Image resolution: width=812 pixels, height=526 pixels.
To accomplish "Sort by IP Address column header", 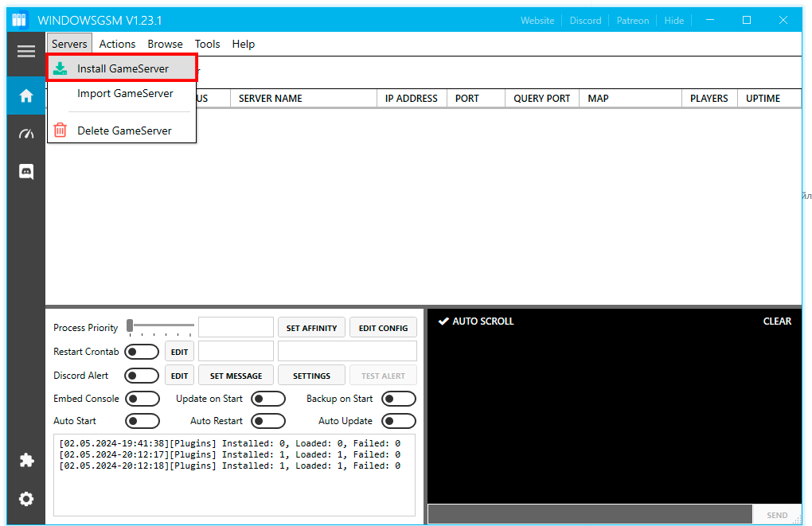I will pos(412,99).
